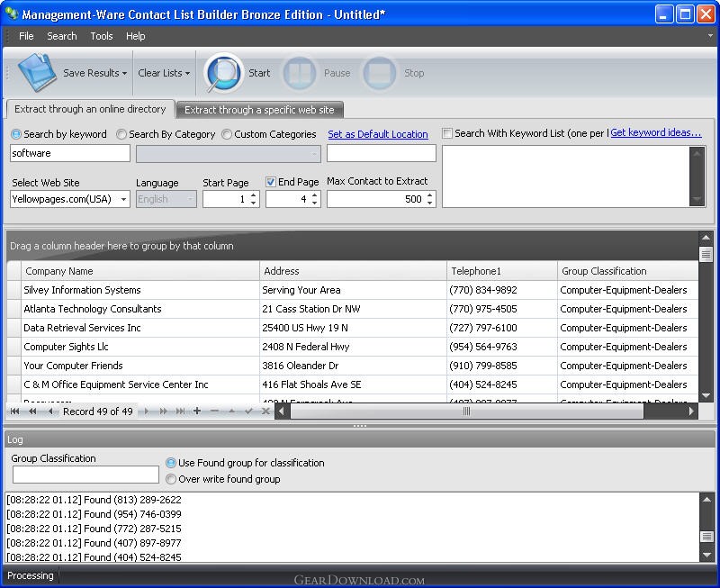Go to first record in navigator
720x588 pixels.
pos(14,412)
